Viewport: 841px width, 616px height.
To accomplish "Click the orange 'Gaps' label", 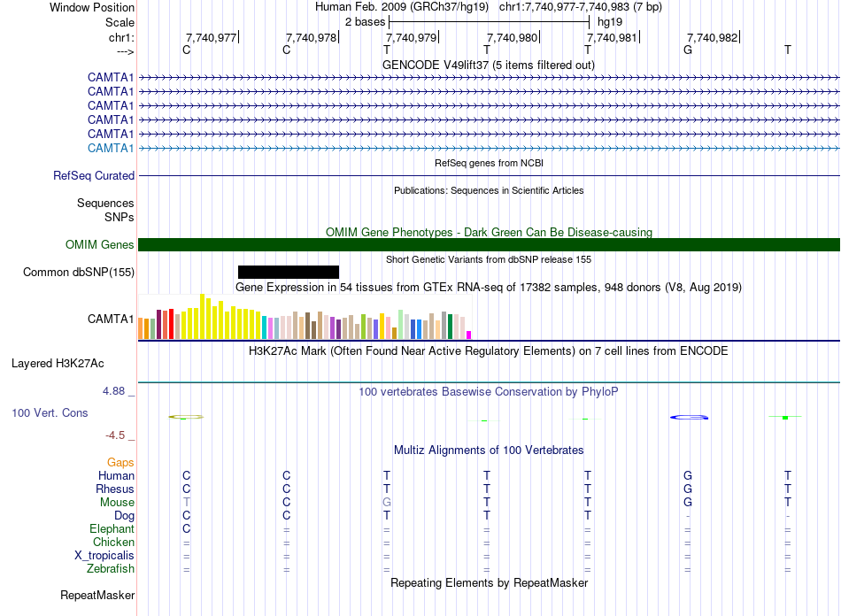I will 120,463.
